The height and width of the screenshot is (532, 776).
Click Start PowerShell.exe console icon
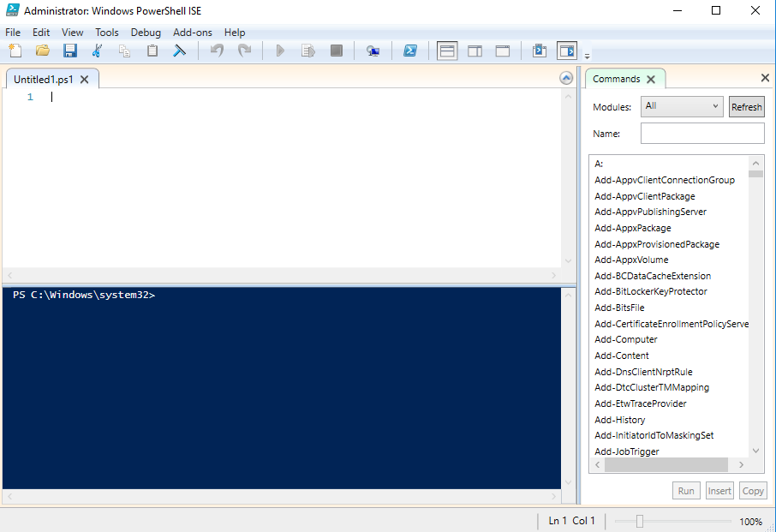point(409,51)
